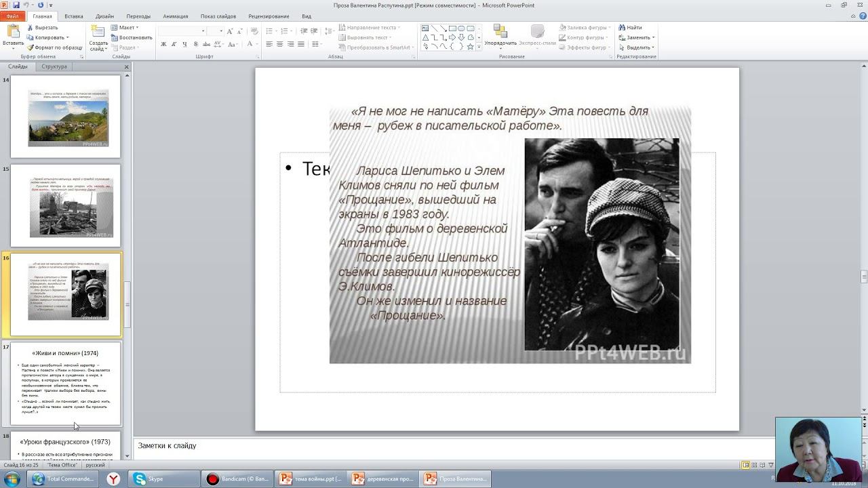Decrease the list indent level
Screen dimensions: 868x488
303,31
